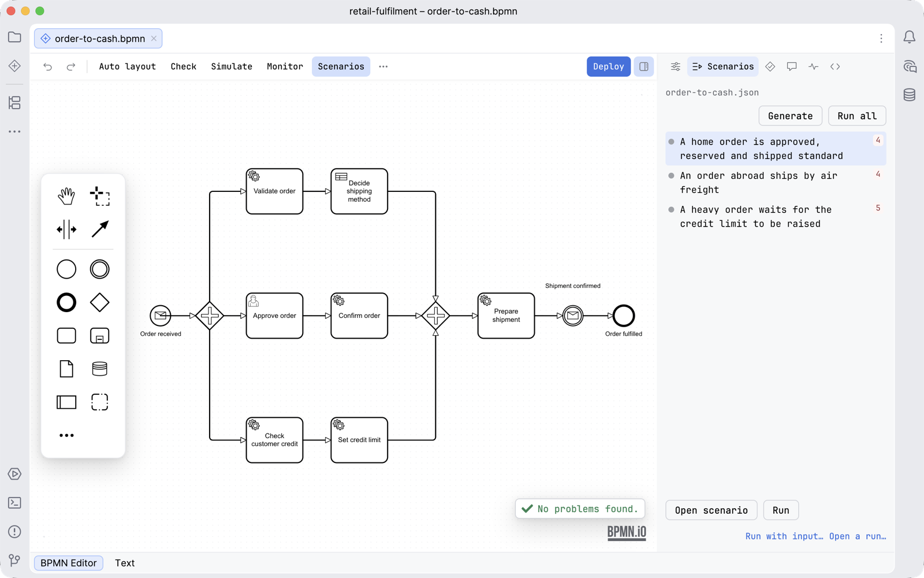Undo the last diagram change
The width and height of the screenshot is (924, 578).
coord(48,66)
